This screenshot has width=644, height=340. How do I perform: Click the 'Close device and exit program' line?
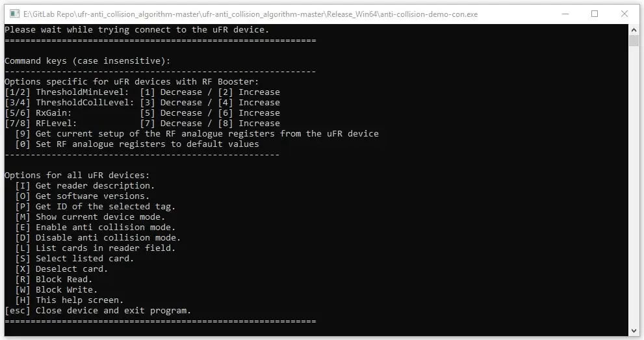coord(97,311)
